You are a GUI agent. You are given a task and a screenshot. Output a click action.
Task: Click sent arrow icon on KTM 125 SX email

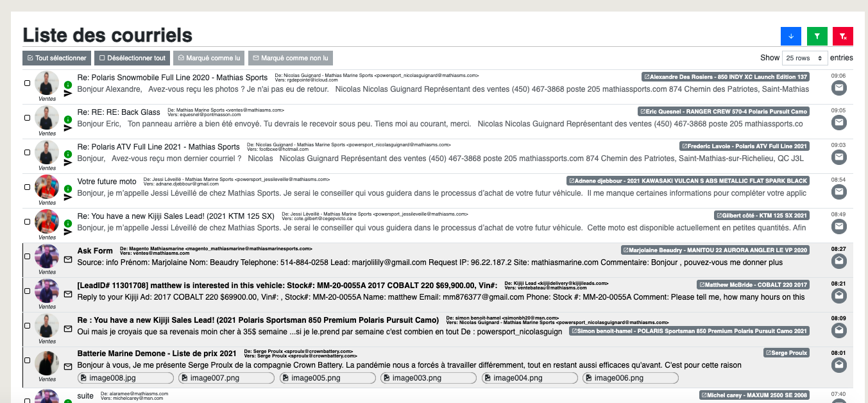click(68, 232)
